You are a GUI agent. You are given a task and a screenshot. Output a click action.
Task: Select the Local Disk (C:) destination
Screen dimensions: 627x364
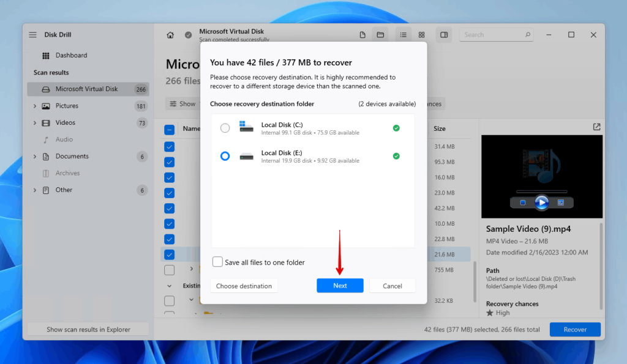(225, 128)
